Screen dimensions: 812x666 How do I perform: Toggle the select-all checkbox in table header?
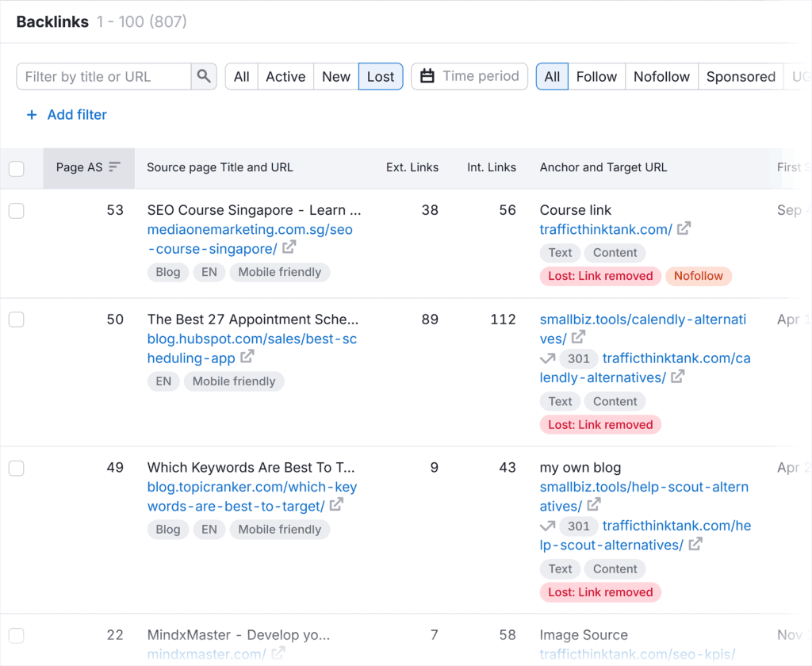coord(17,168)
